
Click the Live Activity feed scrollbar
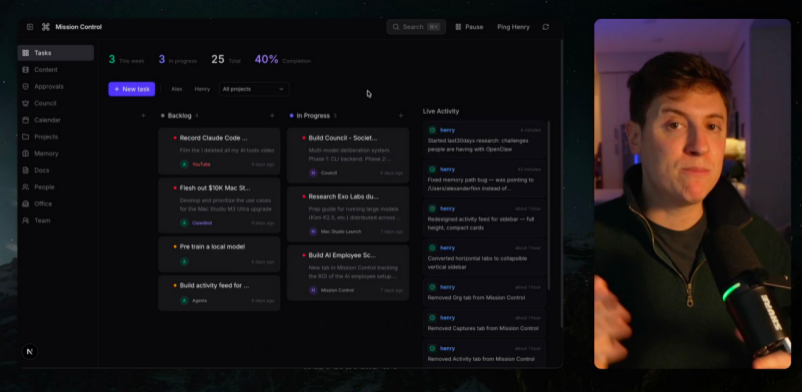(549, 205)
